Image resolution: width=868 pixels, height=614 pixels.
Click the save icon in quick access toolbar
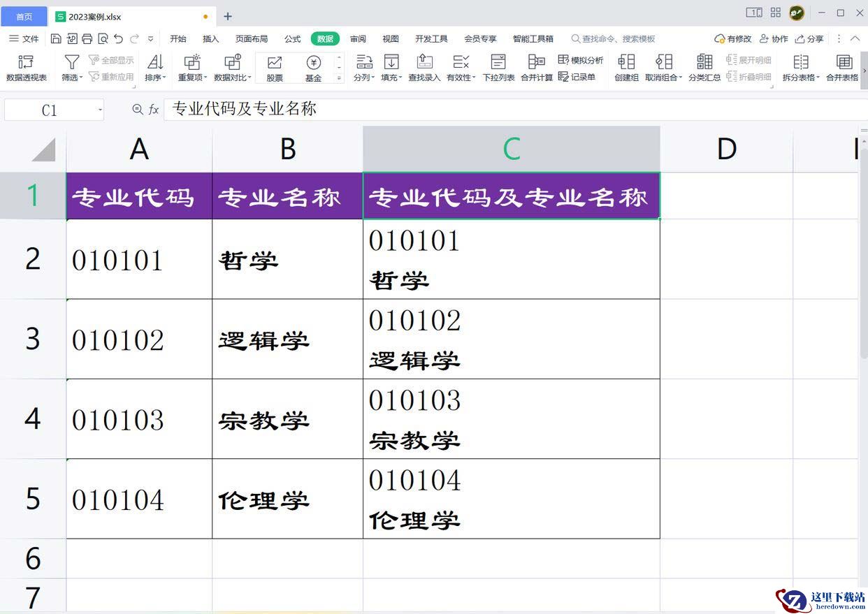[57, 39]
